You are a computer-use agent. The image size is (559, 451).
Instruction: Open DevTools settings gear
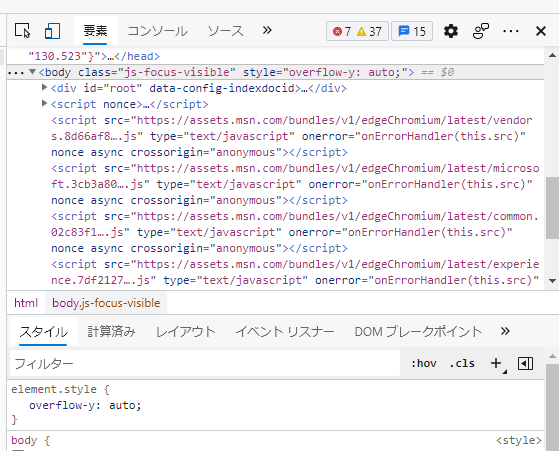coord(451,31)
